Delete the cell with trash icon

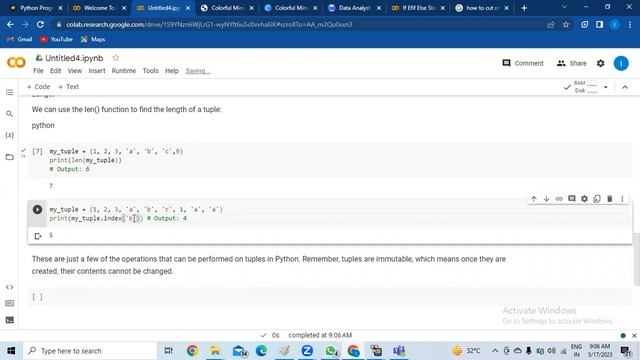point(609,199)
